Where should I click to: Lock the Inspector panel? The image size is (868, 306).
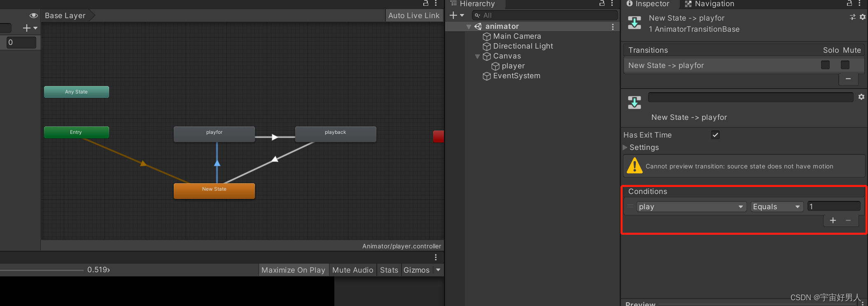[849, 3]
